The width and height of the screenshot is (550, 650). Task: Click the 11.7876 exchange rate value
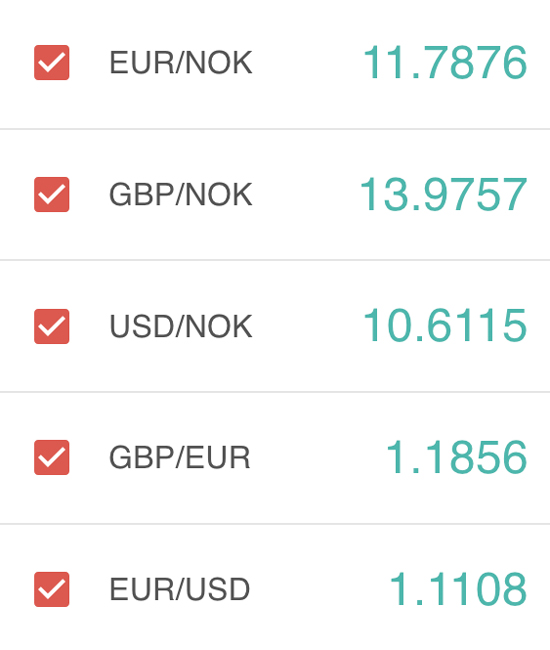pyautogui.click(x=445, y=63)
